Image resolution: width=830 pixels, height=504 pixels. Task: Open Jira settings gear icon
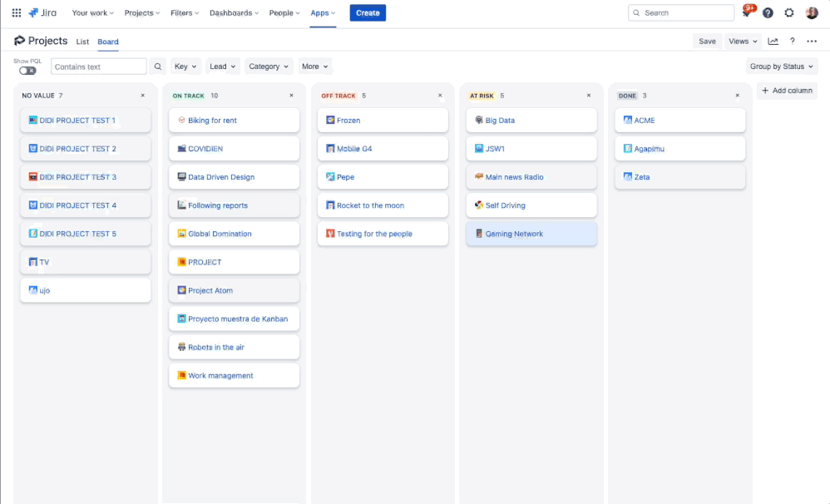pos(788,12)
